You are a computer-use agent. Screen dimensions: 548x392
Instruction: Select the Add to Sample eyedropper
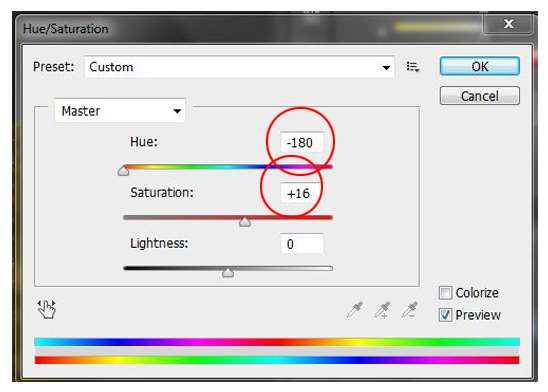coord(382,310)
